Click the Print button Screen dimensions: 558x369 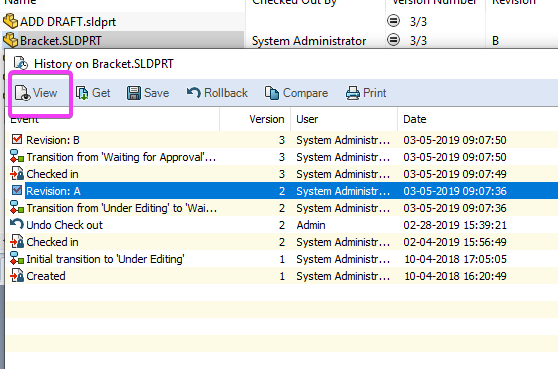pyautogui.click(x=366, y=93)
